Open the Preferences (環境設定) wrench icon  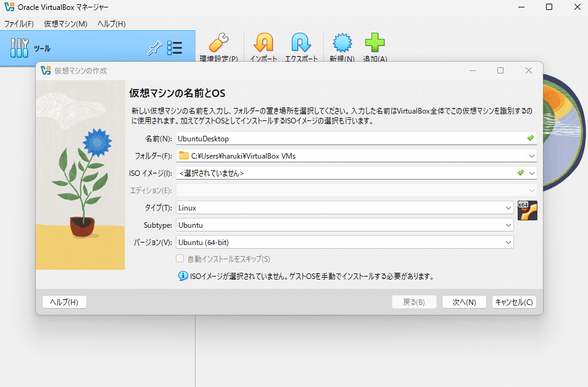pyautogui.click(x=219, y=43)
